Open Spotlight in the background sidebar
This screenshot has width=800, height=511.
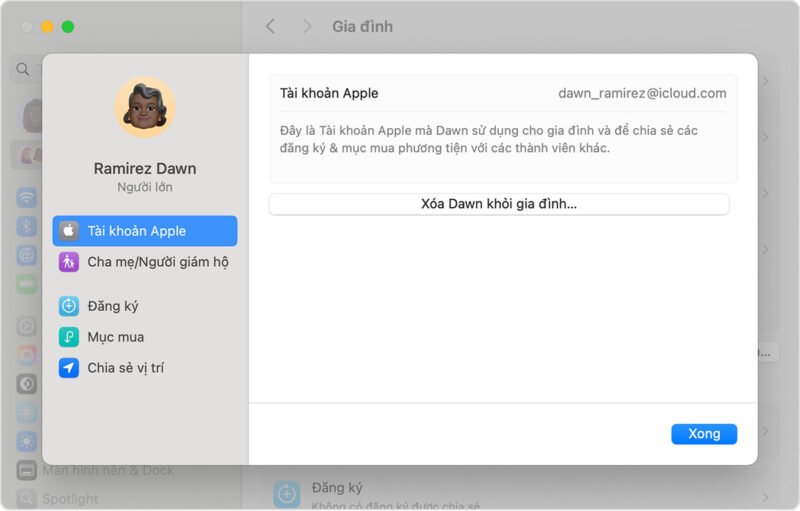(57, 499)
